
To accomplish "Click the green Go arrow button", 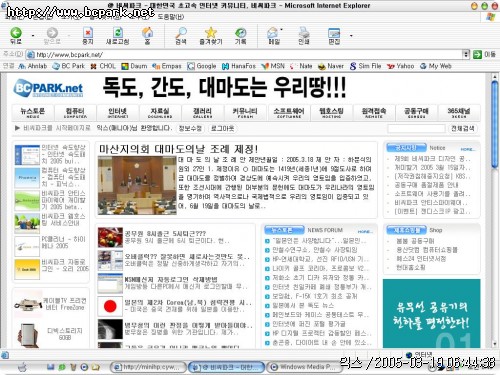I will coord(477,54).
